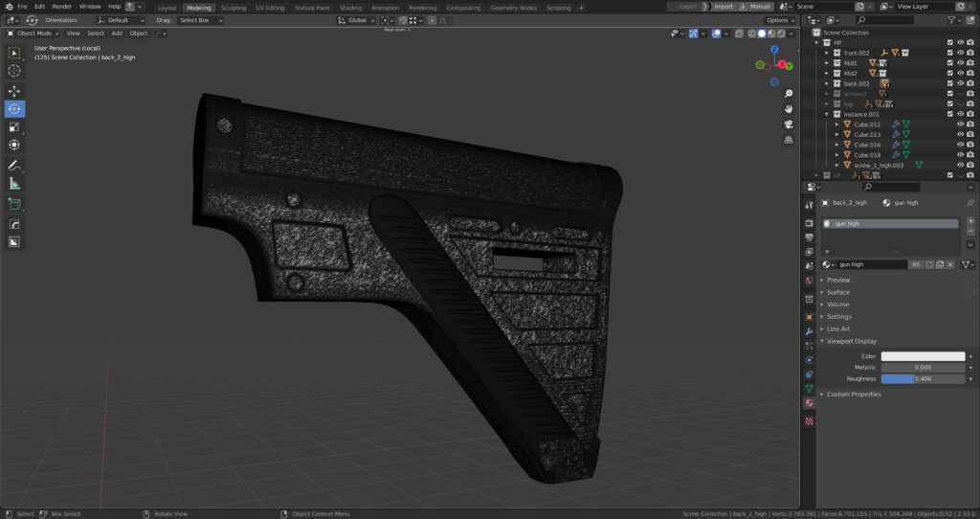This screenshot has height=519, width=980.
Task: Open the World properties tab
Action: click(x=810, y=281)
